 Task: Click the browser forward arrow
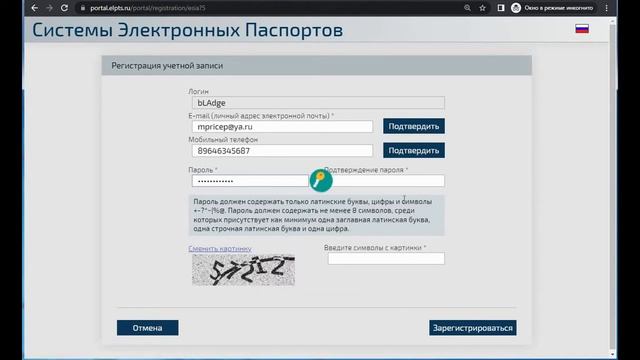pyautogui.click(x=49, y=8)
